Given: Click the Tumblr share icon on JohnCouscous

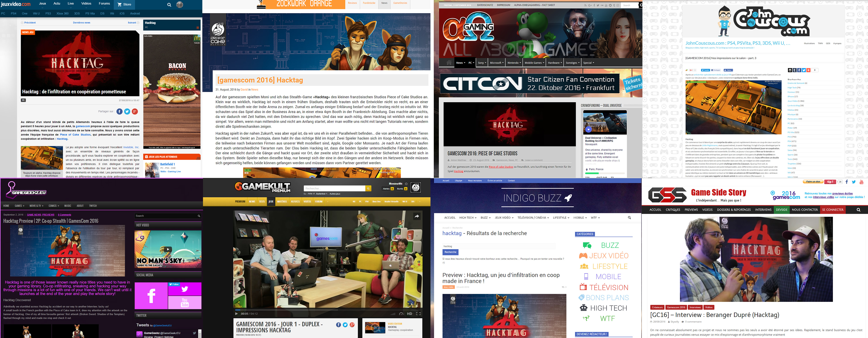Looking at the screenshot, I should point(795,70).
